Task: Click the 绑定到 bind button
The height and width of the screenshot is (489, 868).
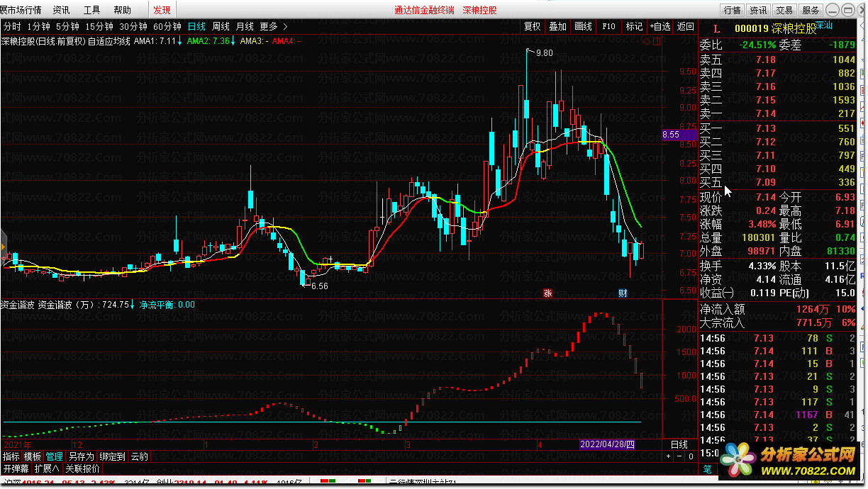Action: coord(112,456)
